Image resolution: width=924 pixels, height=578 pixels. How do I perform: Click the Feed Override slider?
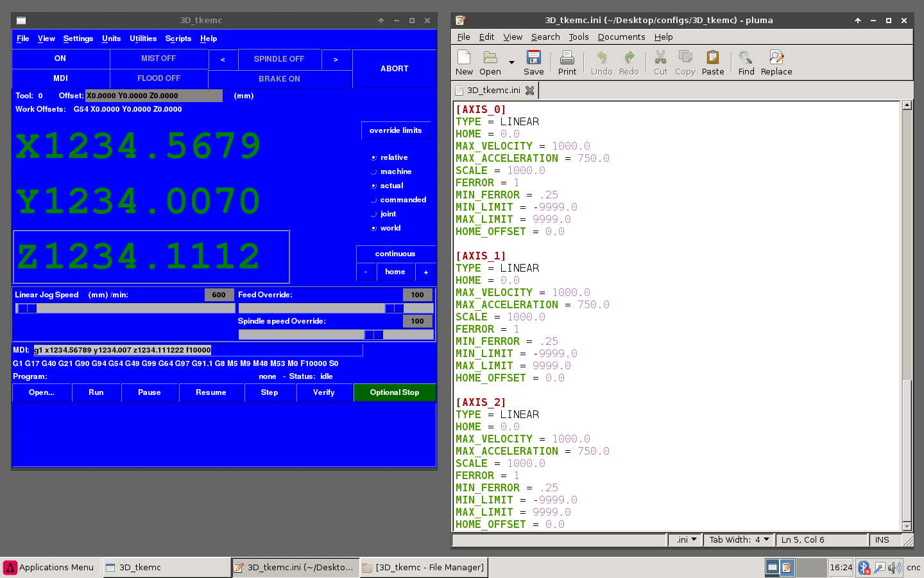click(394, 308)
